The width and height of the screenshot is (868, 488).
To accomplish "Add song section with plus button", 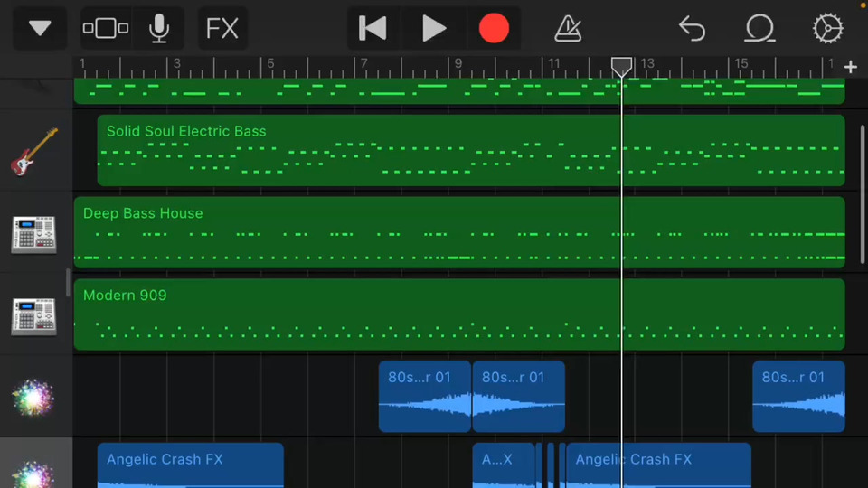I will 851,67.
